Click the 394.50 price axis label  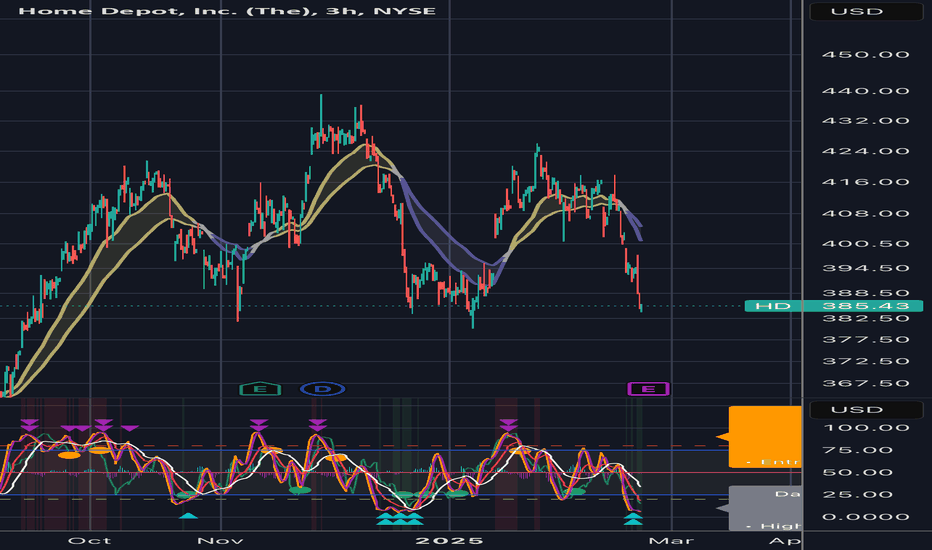click(865, 268)
